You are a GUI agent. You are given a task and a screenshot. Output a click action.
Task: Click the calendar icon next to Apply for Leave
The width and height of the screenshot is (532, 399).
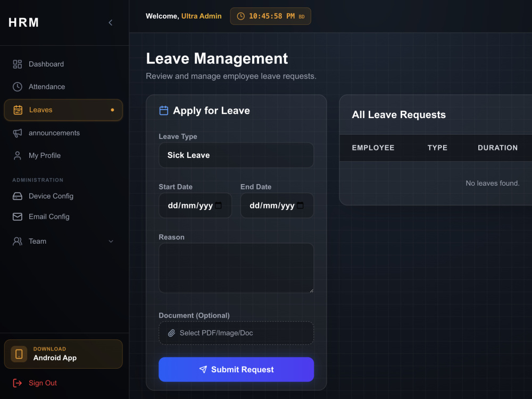point(164,111)
